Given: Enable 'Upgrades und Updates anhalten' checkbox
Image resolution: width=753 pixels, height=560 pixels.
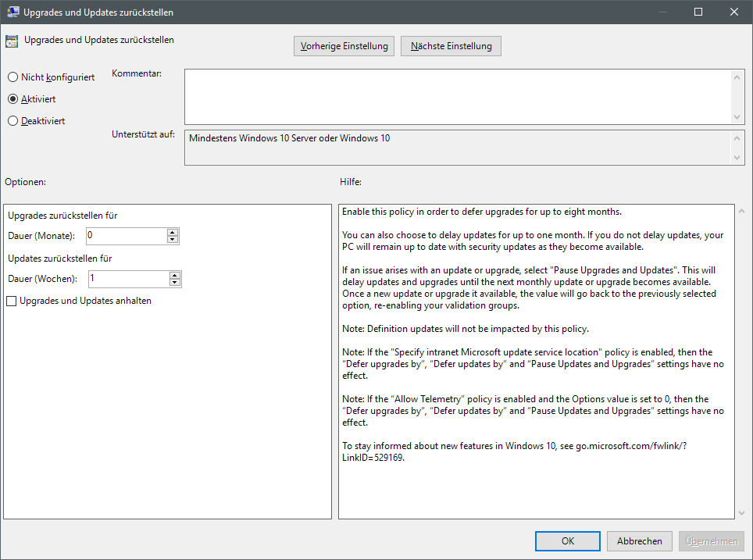Looking at the screenshot, I should 12,301.
